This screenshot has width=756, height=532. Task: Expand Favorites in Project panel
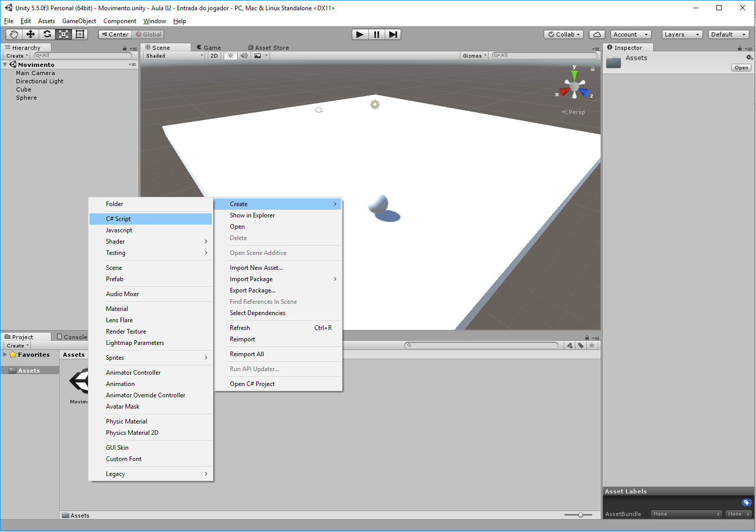5,355
